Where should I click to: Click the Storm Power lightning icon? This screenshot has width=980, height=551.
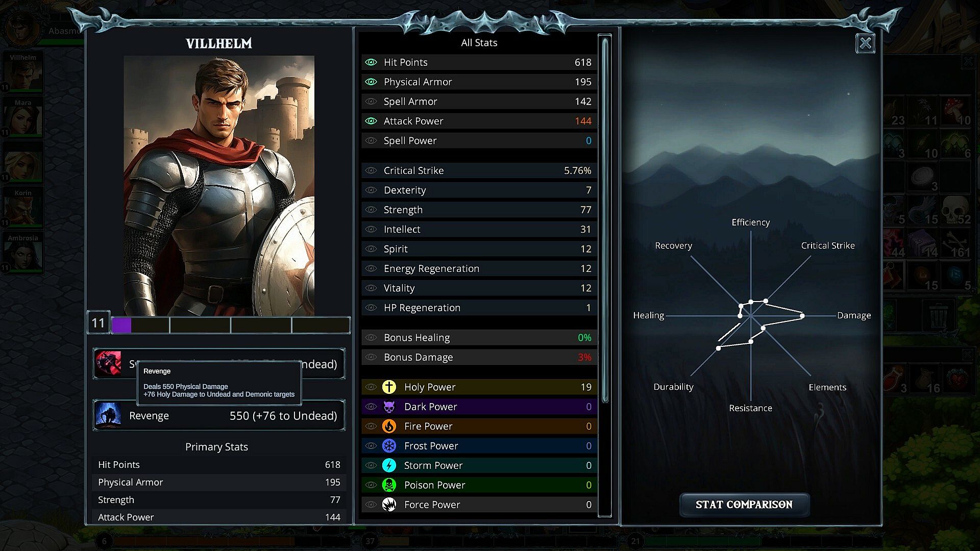[x=389, y=465]
